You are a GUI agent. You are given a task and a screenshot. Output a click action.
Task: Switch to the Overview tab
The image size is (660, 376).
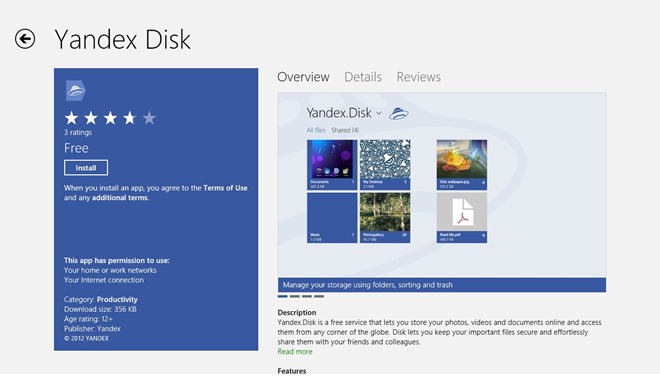point(303,77)
